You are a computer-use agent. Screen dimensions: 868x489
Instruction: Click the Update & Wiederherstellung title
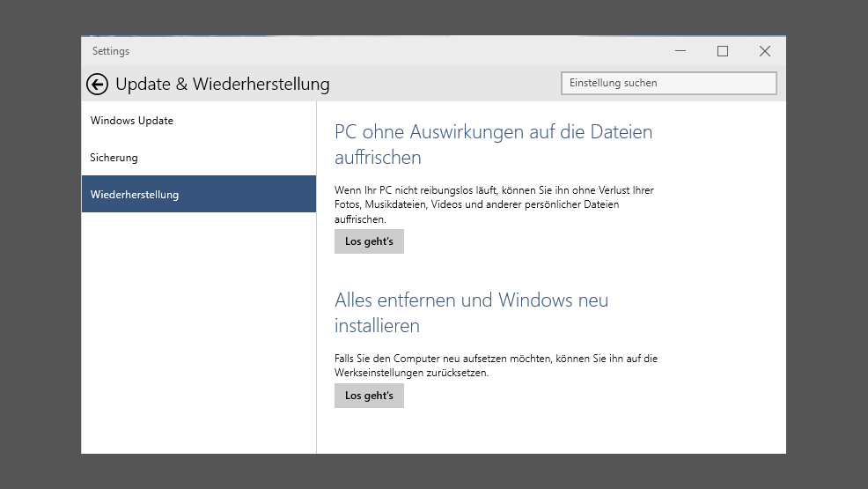click(223, 85)
